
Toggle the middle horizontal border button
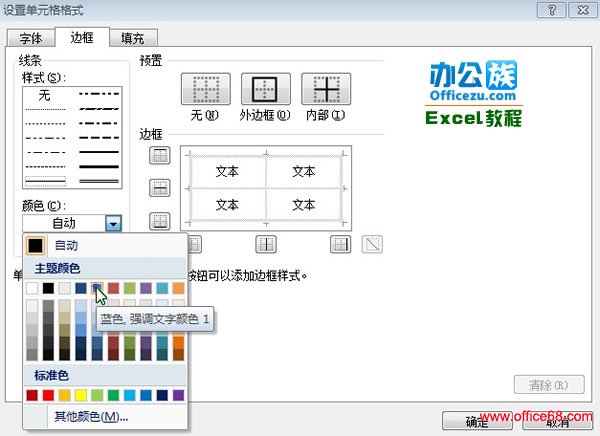(160, 188)
